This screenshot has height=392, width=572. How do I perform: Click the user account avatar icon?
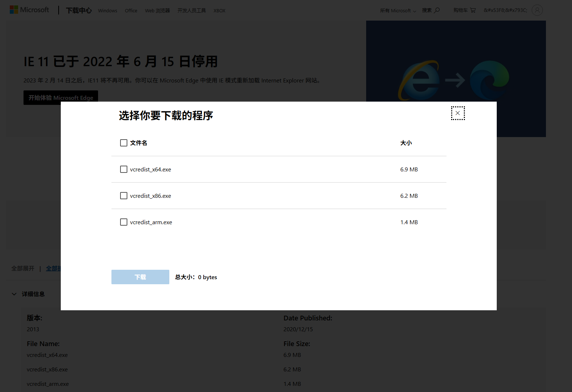(537, 10)
